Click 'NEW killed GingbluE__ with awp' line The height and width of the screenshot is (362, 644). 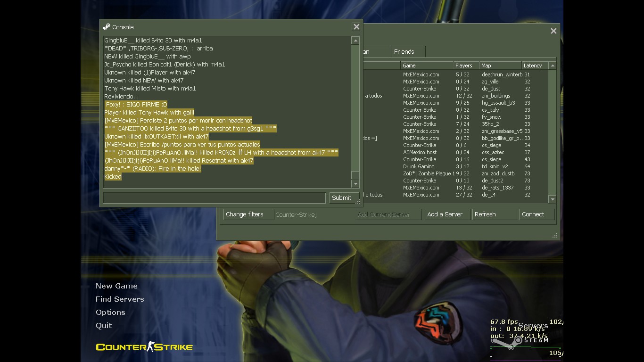(148, 57)
